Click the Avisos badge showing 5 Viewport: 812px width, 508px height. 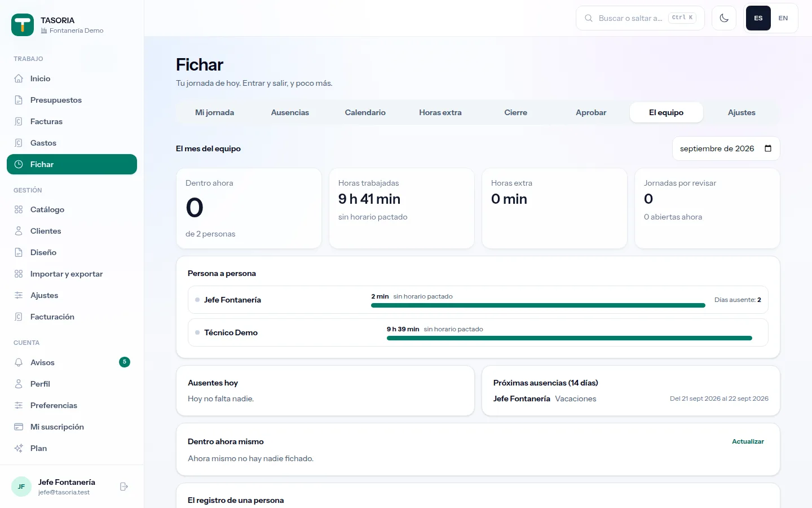point(125,362)
